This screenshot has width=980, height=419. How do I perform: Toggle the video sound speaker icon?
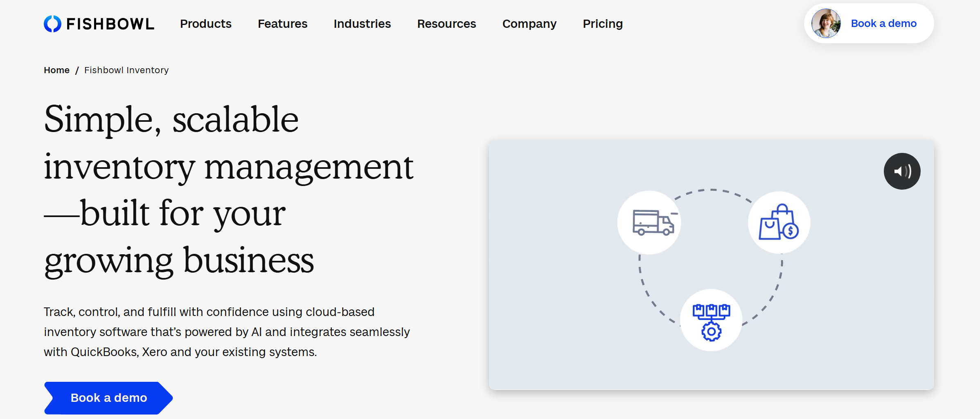coord(902,171)
